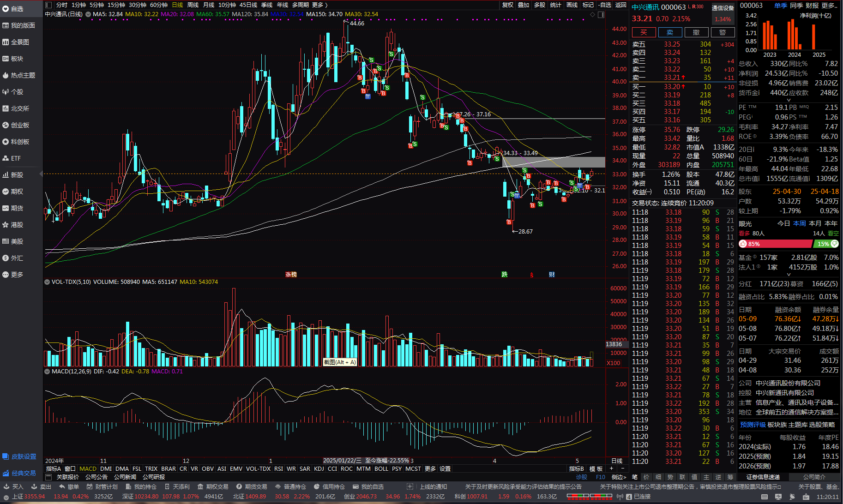Image resolution: width=843 pixels, height=504 pixels.
Task: Open 公司公告 tab
Action: (96, 477)
